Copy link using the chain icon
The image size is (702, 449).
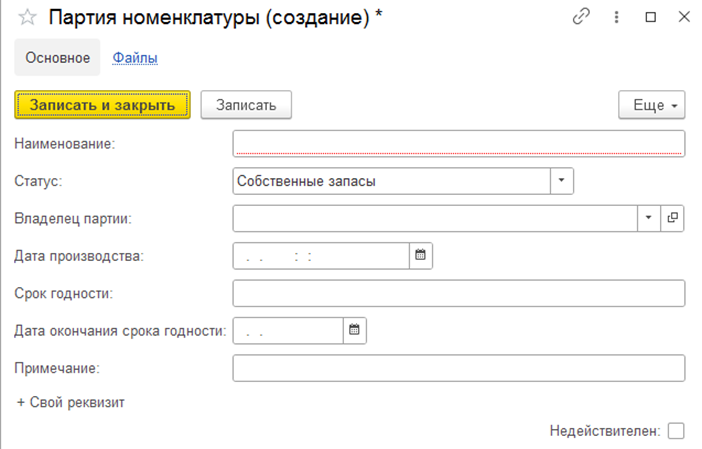581,17
